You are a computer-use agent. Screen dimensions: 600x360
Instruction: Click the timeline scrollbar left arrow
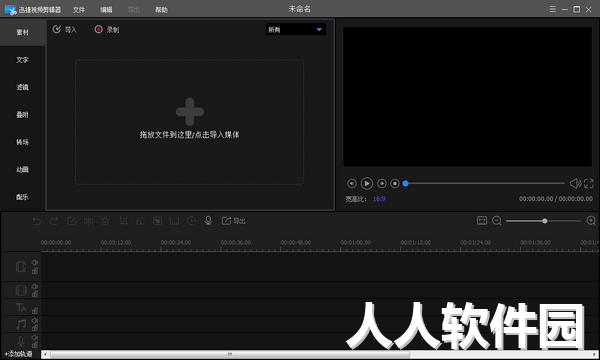point(45,354)
